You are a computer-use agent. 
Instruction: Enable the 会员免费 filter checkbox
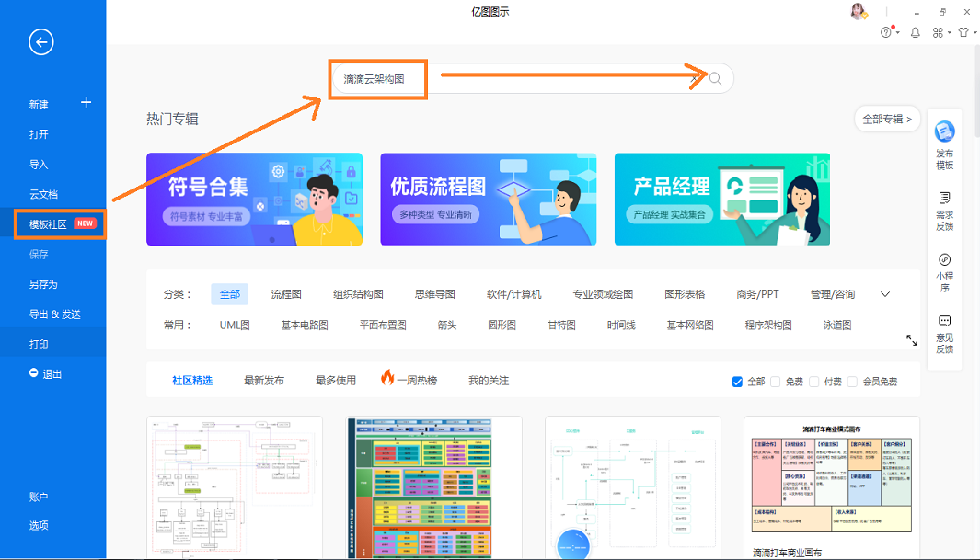(852, 382)
